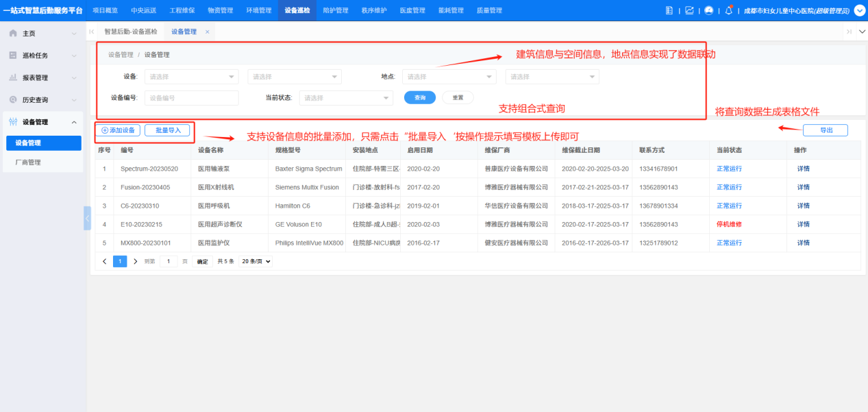Open 详情 for Fusion-20230405
Image resolution: width=868 pixels, height=412 pixels.
click(804, 187)
